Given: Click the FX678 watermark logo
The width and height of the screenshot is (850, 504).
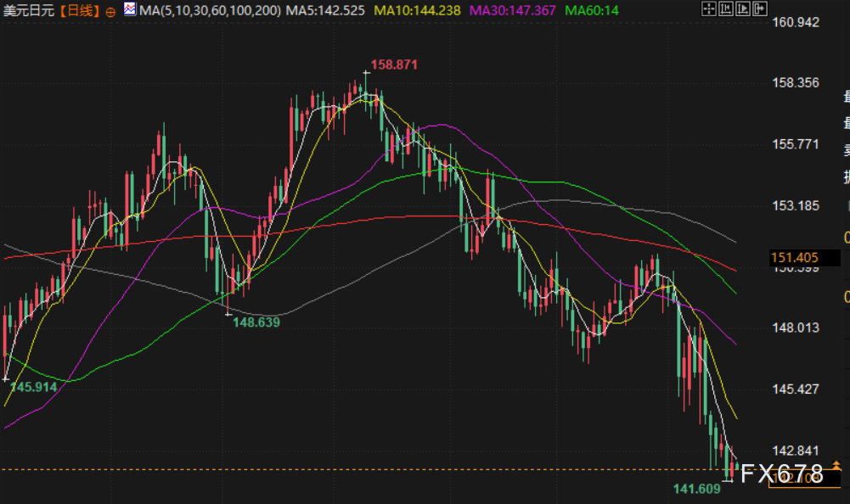Looking at the screenshot, I should click(781, 473).
